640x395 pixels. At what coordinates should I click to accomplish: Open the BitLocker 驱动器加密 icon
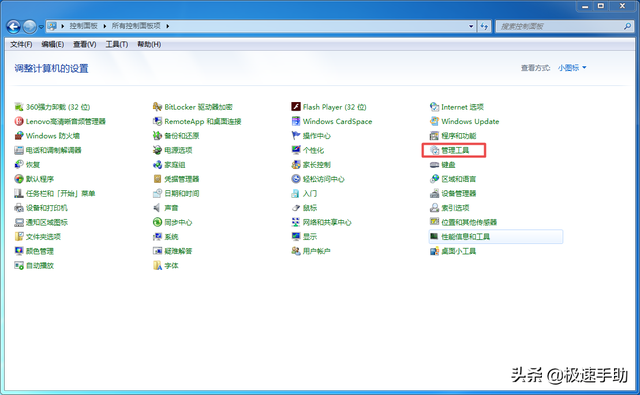coord(157,107)
